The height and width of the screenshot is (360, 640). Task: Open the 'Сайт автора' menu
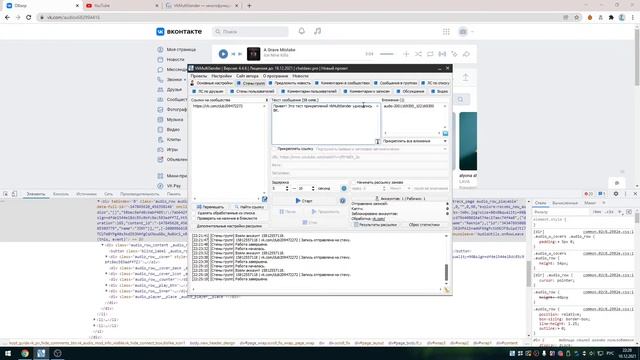[247, 76]
